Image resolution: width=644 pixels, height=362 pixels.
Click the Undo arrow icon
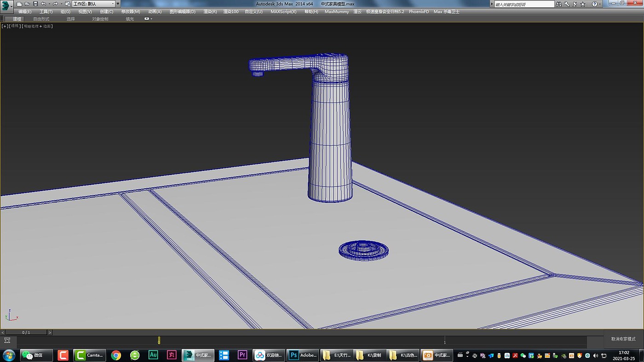coord(43,4)
